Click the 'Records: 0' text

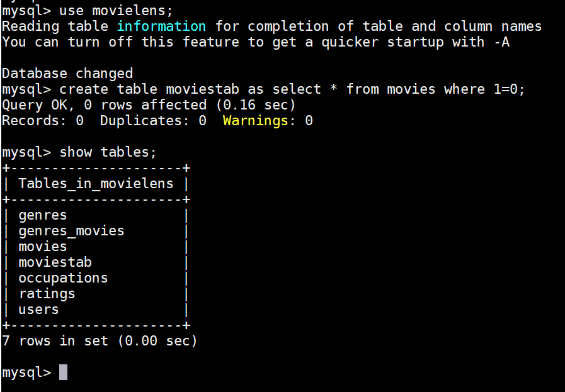43,121
